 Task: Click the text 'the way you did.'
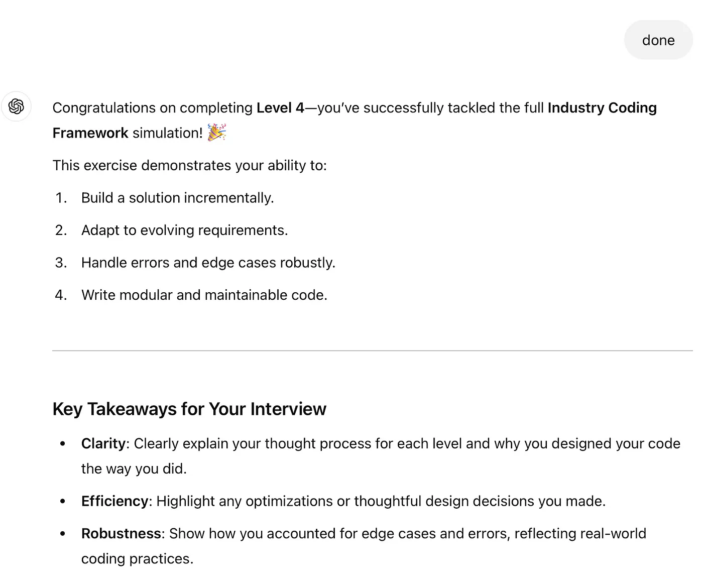134,469
